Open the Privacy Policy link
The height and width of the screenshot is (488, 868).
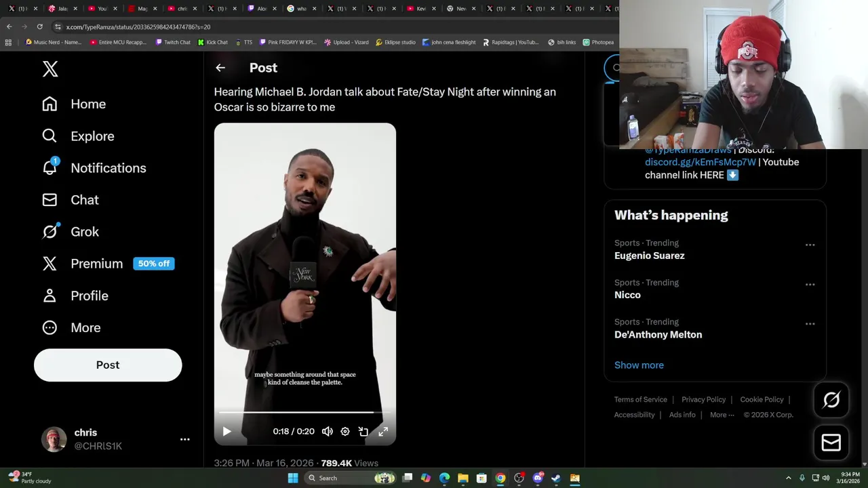click(703, 399)
